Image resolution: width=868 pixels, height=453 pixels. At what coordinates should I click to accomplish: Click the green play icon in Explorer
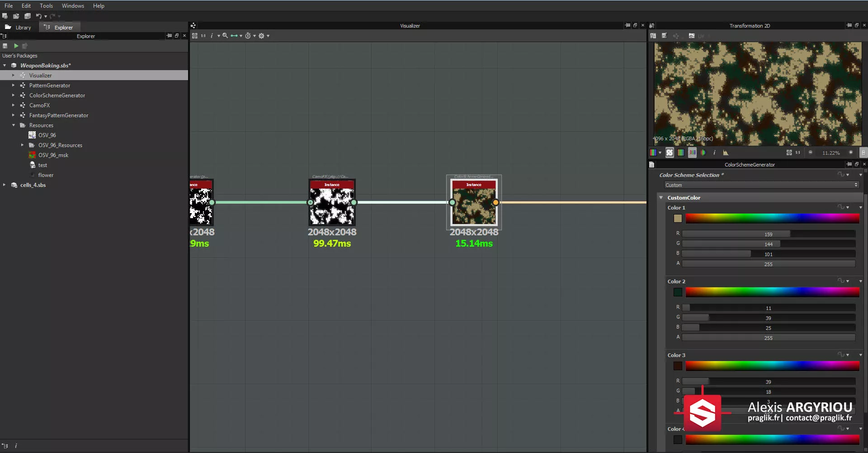(16, 46)
